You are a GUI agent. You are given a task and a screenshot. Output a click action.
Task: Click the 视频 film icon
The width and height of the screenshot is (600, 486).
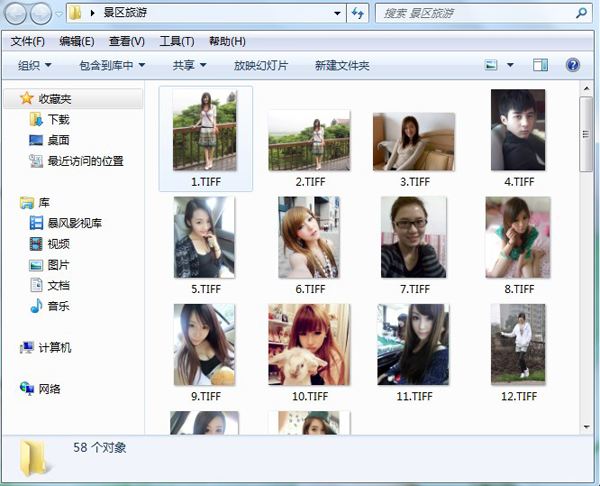(36, 243)
